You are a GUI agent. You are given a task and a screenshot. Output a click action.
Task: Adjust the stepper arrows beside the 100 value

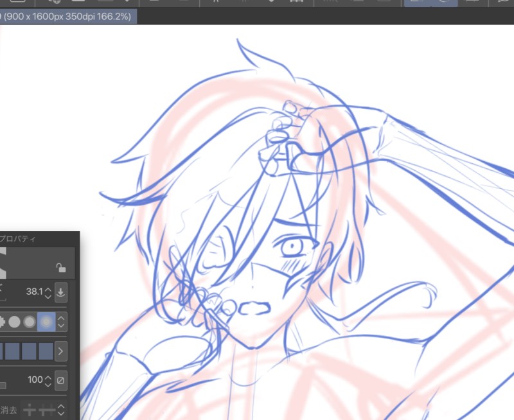click(48, 381)
